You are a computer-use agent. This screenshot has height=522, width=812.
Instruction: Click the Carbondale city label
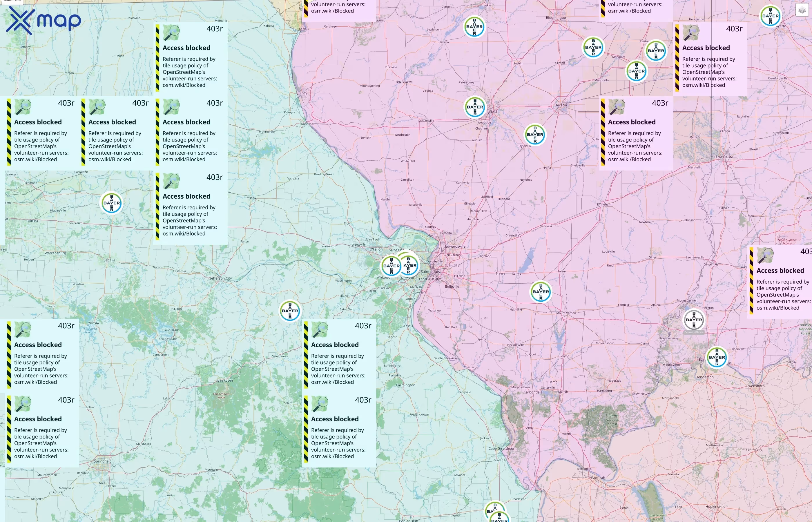tap(533, 392)
